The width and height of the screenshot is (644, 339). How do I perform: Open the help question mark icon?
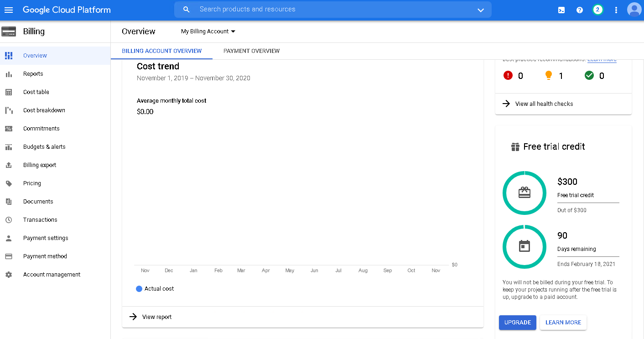pos(580,10)
